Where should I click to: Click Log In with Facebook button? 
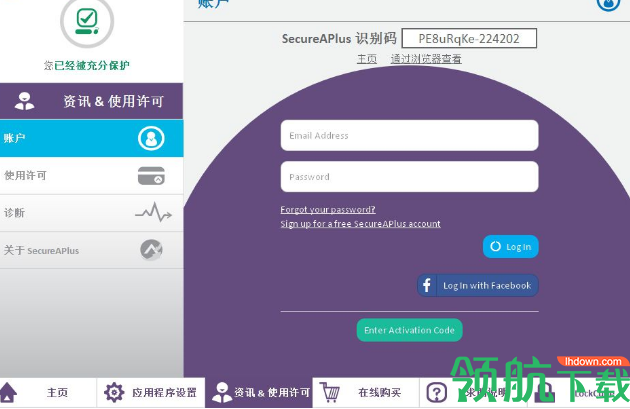[478, 285]
